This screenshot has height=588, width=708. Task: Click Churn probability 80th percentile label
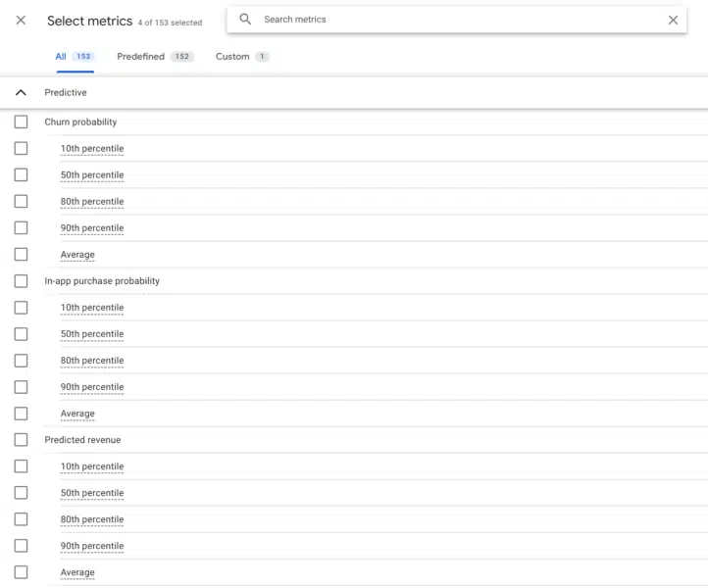(x=92, y=202)
